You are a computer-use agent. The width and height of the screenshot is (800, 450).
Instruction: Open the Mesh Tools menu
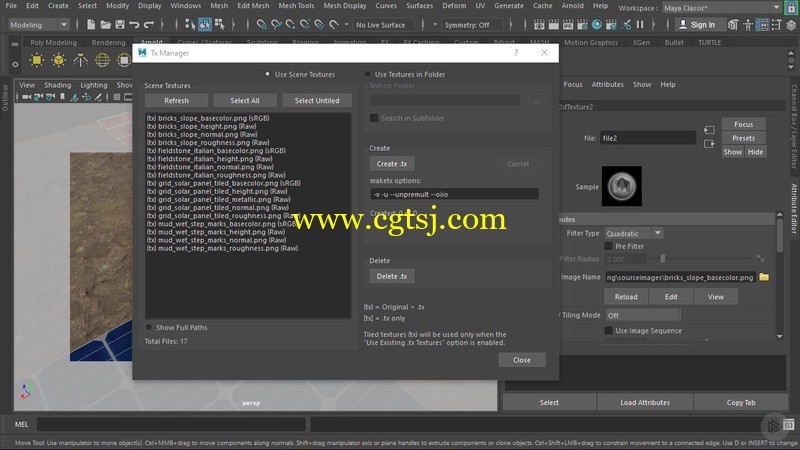pos(296,6)
